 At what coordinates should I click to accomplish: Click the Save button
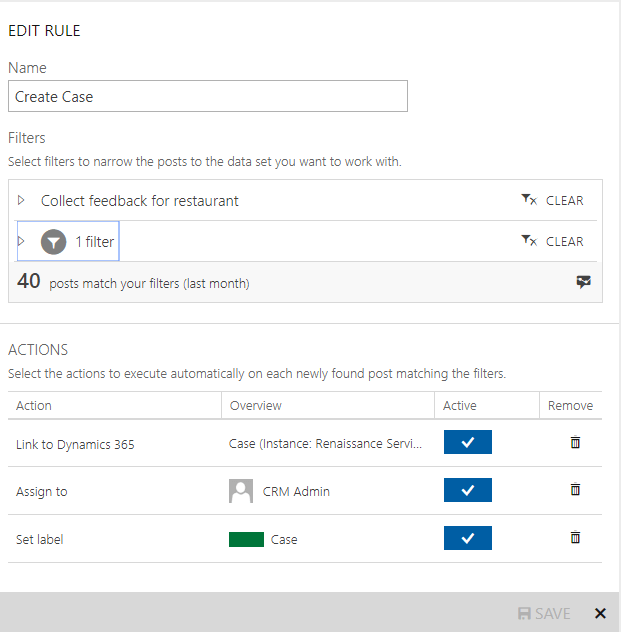point(544,613)
